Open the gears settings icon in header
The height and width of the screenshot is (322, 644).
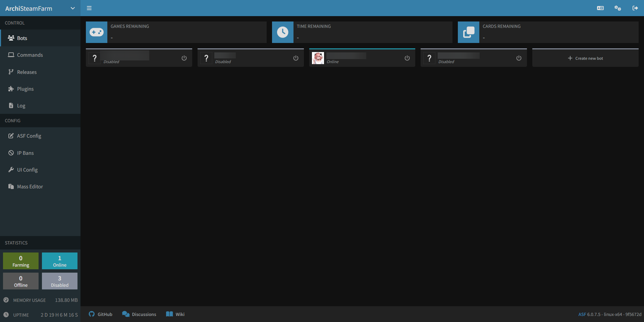pos(618,8)
